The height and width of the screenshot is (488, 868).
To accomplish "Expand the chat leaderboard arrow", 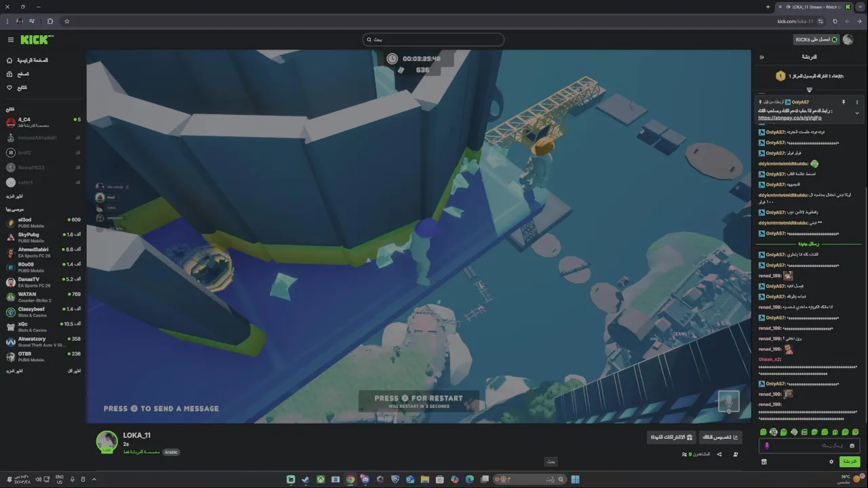I will pyautogui.click(x=809, y=90).
